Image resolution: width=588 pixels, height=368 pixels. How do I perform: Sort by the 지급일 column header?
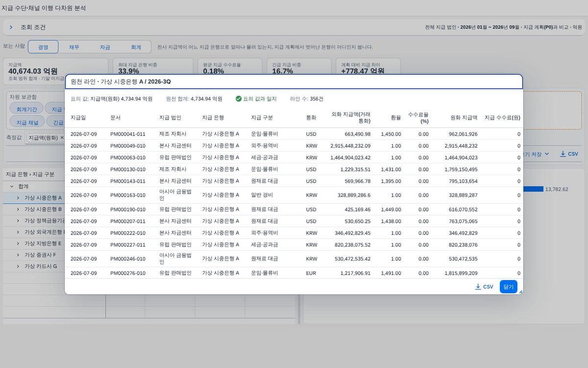coord(78,118)
